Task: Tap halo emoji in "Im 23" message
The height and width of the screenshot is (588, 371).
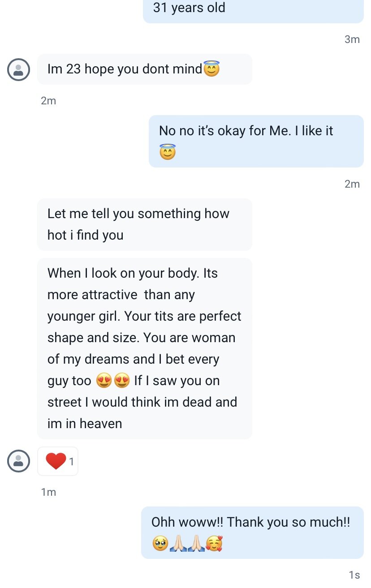Action: point(211,69)
